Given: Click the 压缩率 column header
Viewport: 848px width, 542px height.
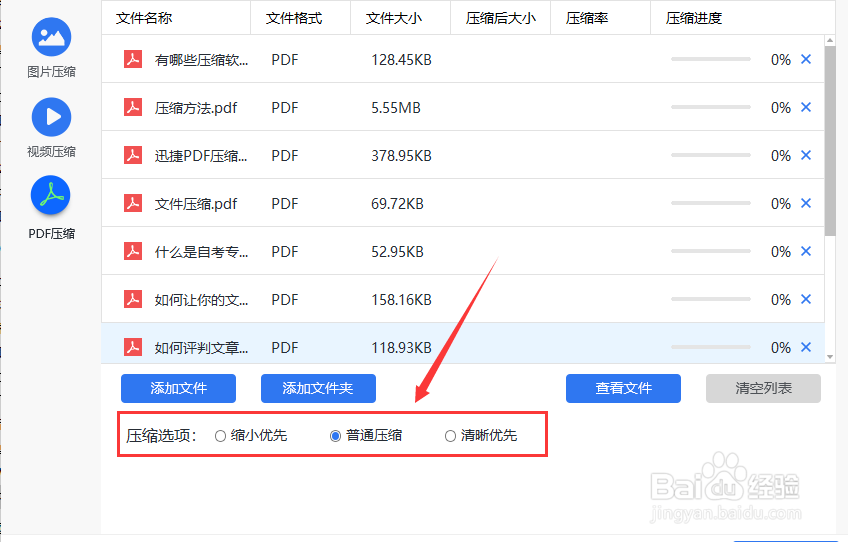Looking at the screenshot, I should 600,18.
